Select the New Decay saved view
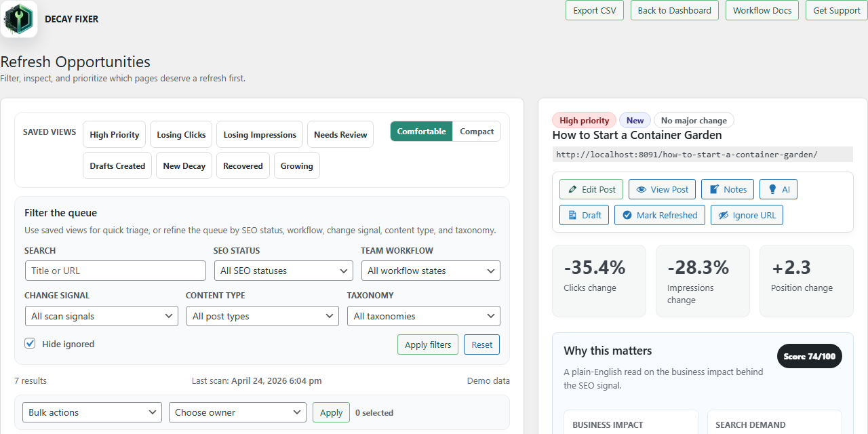This screenshot has height=434, width=868. coord(184,166)
